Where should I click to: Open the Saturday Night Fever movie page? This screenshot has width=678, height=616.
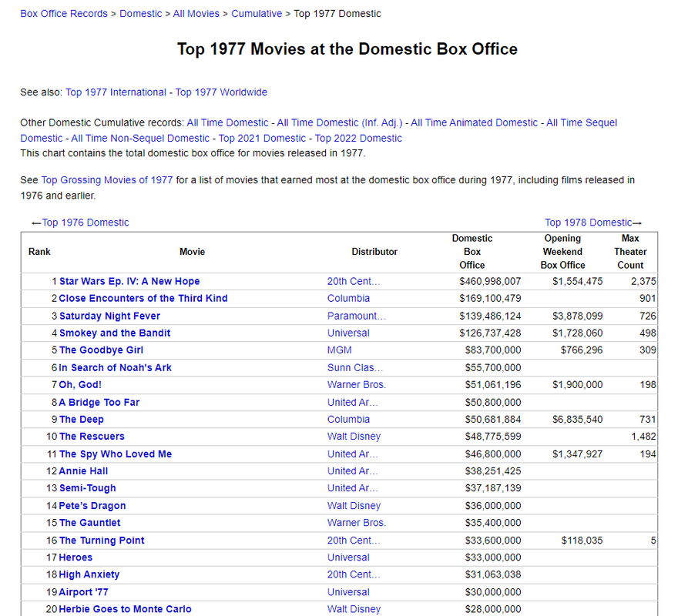[x=109, y=316]
